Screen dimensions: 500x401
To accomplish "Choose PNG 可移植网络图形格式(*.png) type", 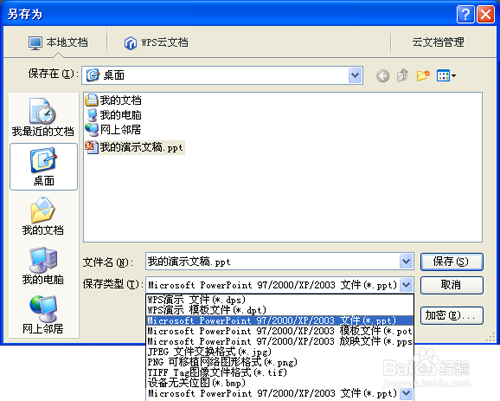I will click(x=280, y=362).
